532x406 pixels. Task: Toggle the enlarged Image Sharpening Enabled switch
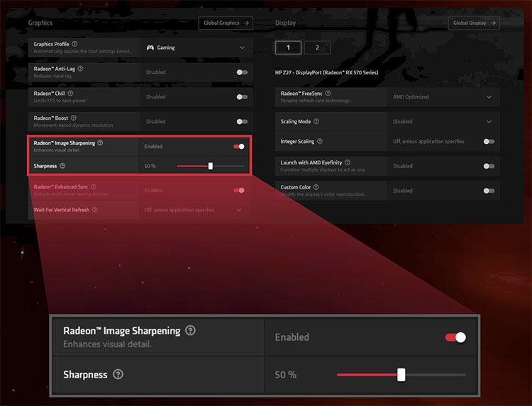(455, 337)
